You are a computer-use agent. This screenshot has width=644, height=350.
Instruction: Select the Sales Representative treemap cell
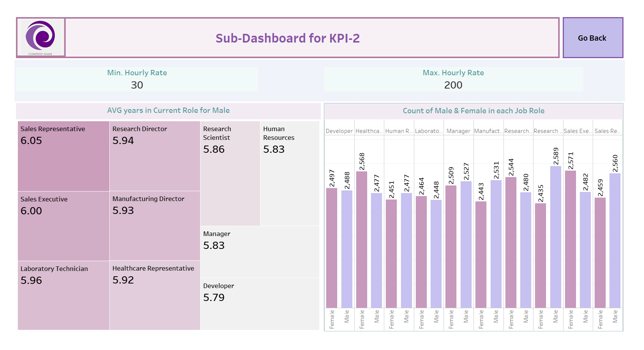(x=63, y=156)
